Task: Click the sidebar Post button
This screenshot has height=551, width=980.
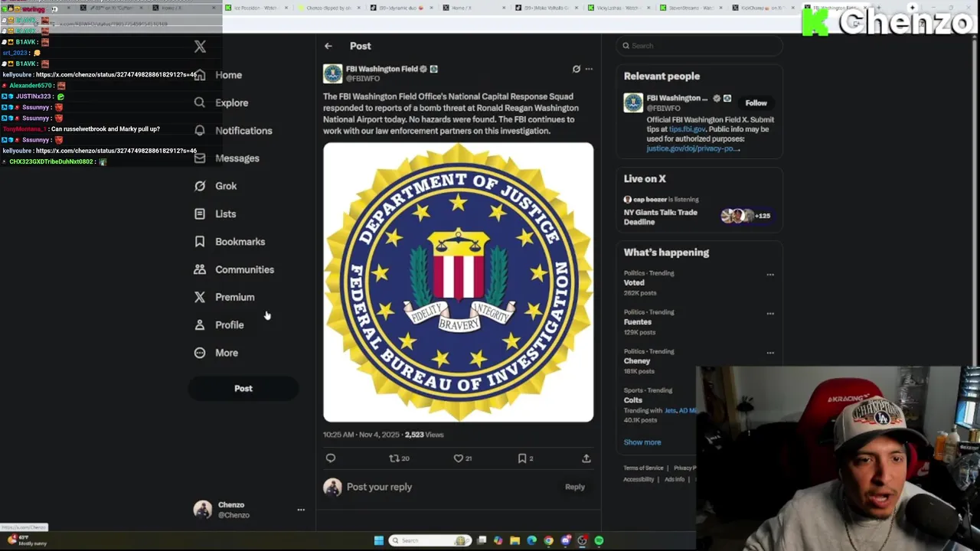Action: pos(243,389)
